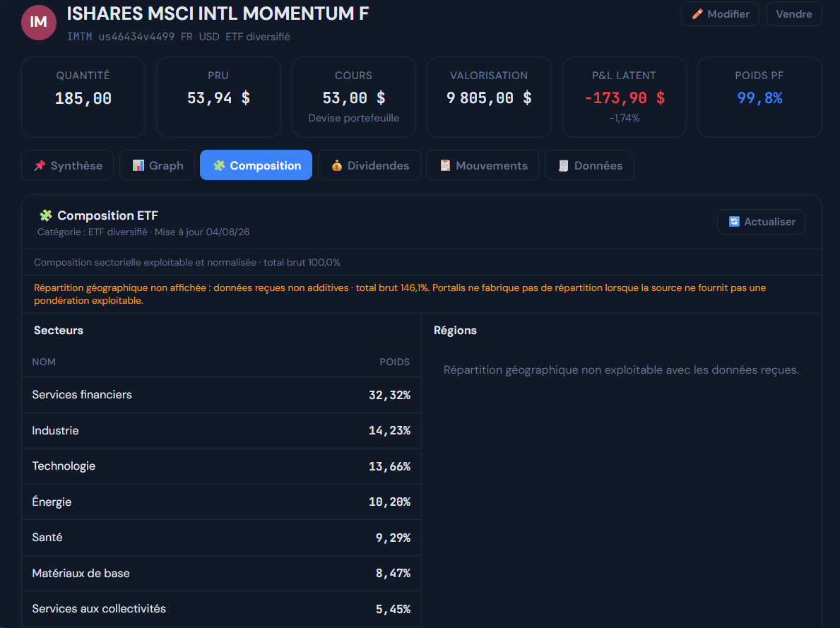Refresh composition with Actualiser button

(762, 222)
